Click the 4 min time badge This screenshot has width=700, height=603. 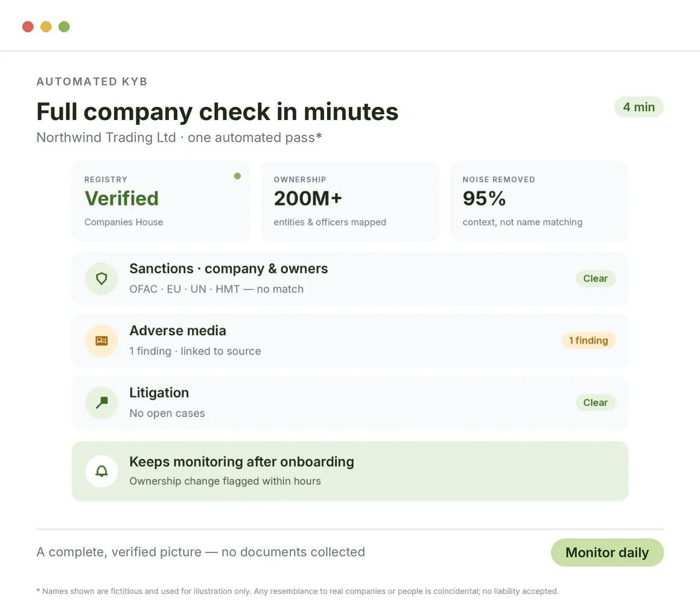pos(639,107)
